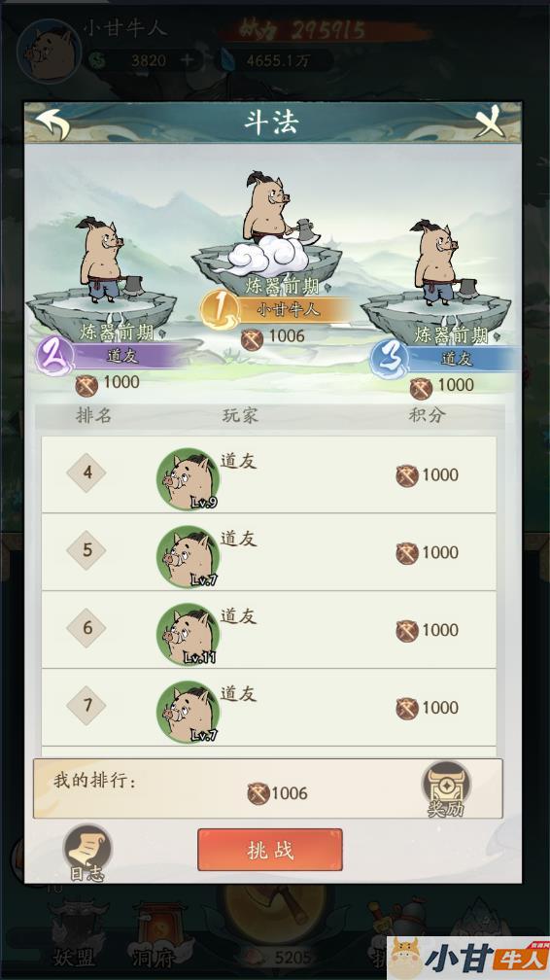Select the rank 7 player avatar
The image size is (550, 980).
pyautogui.click(x=188, y=712)
